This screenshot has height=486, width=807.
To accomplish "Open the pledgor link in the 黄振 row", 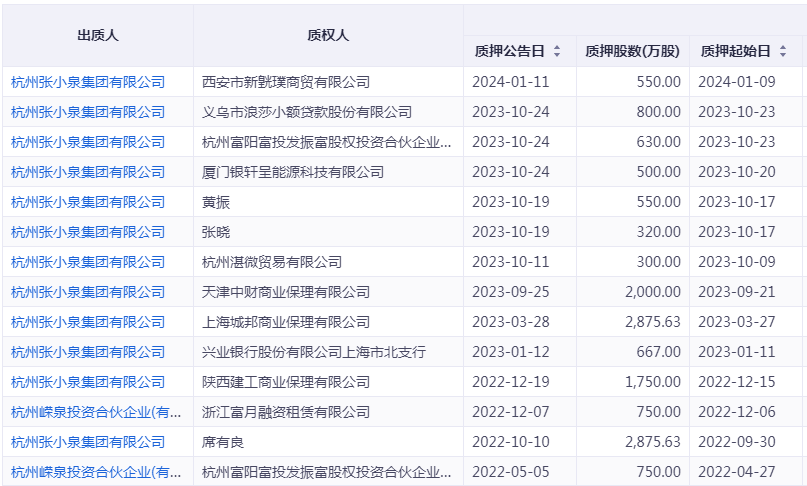I will coord(88,202).
